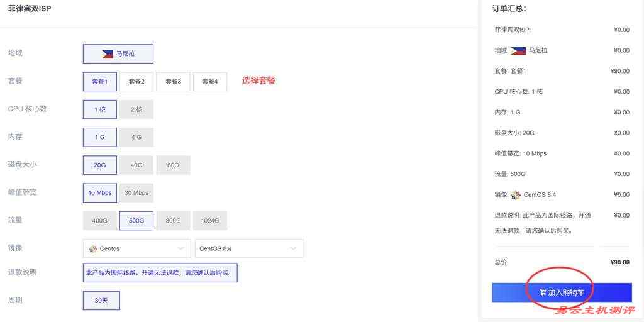The width and height of the screenshot is (644, 322).
Task: Choose 30 Mbps peak bandwidth
Action: 136,192
